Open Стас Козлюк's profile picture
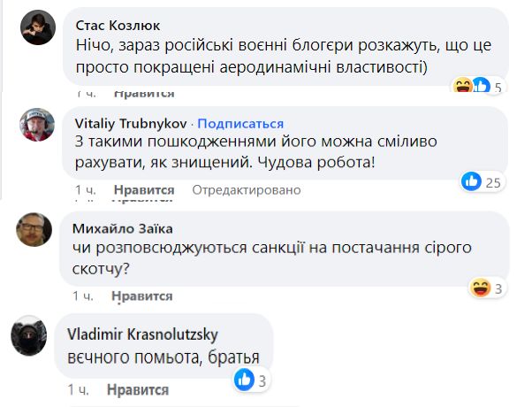Image resolution: width=532 pixels, height=407 pixels. (38, 27)
